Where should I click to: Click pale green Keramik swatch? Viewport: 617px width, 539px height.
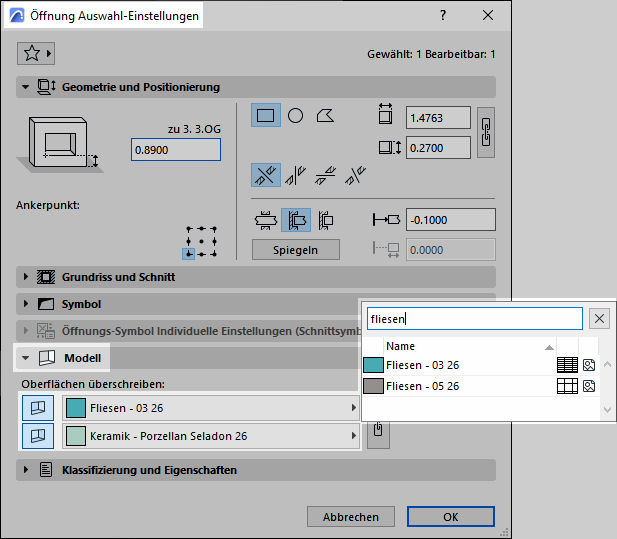click(x=76, y=436)
